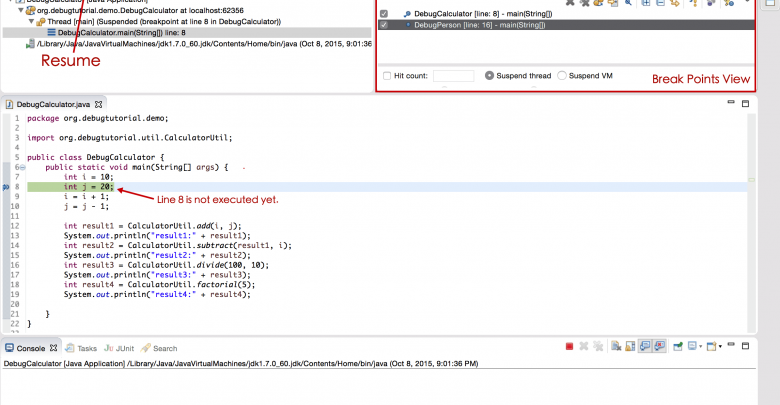Image resolution: width=780 pixels, height=405 pixels.
Task: Click the debug target icon beside org.debugtutorial.demo.DebugCalculator
Action: 30,10
